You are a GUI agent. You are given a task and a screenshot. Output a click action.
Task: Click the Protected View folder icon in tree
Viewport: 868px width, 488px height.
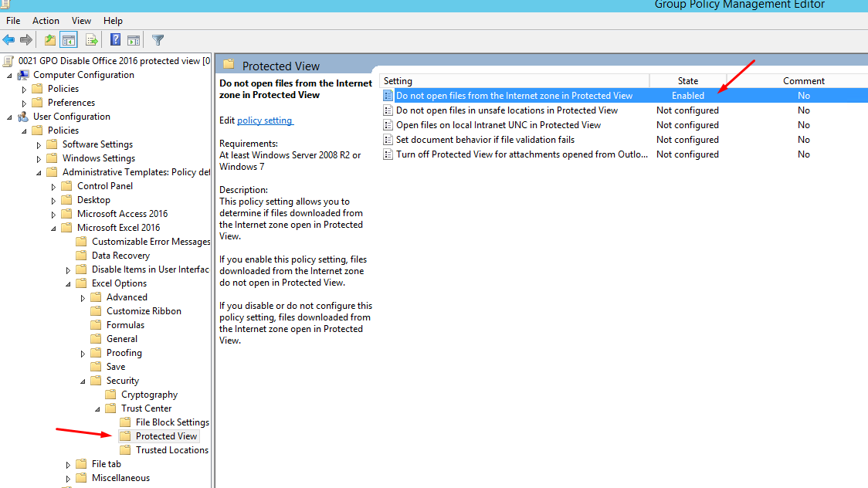pyautogui.click(x=126, y=436)
